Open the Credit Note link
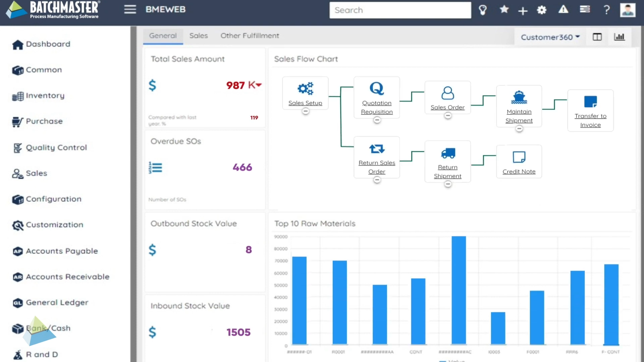The image size is (644, 362). coord(519,172)
